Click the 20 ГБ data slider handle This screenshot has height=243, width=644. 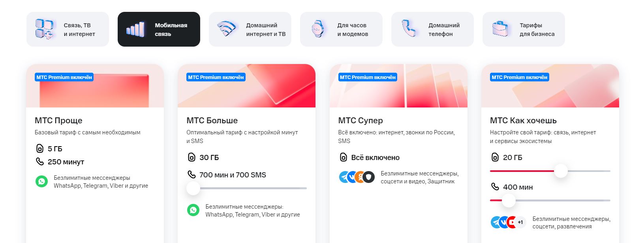(x=560, y=171)
